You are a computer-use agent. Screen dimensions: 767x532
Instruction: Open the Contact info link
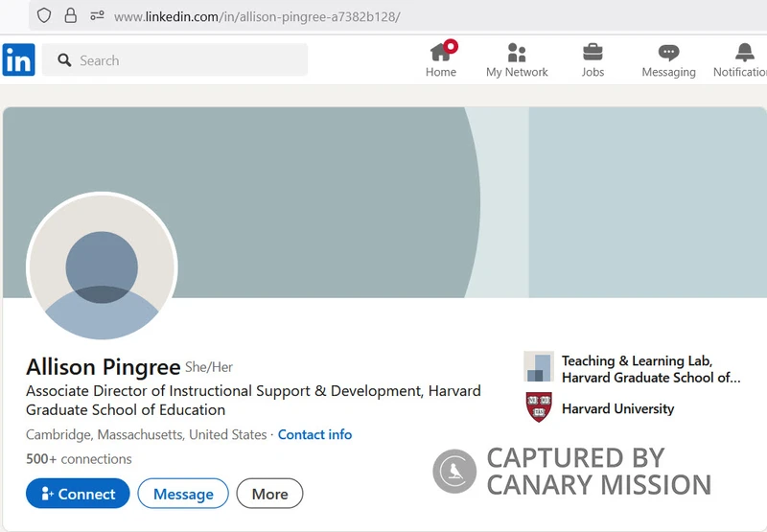click(x=314, y=434)
